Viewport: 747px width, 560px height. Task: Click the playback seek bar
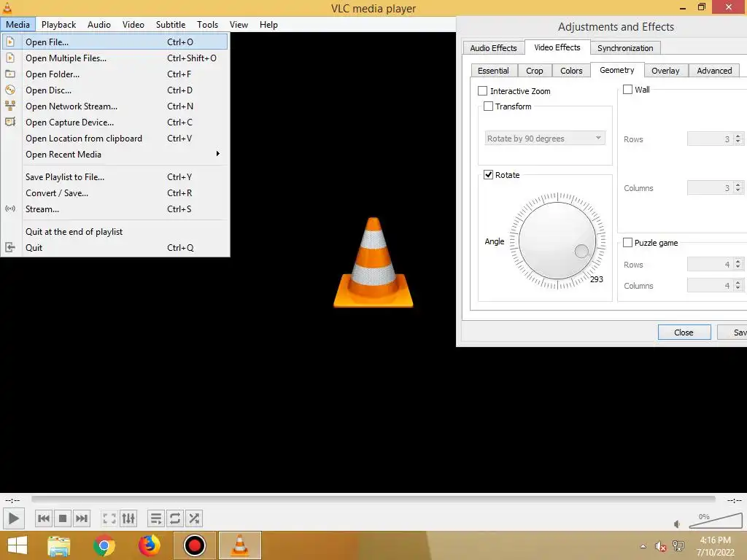point(373,499)
